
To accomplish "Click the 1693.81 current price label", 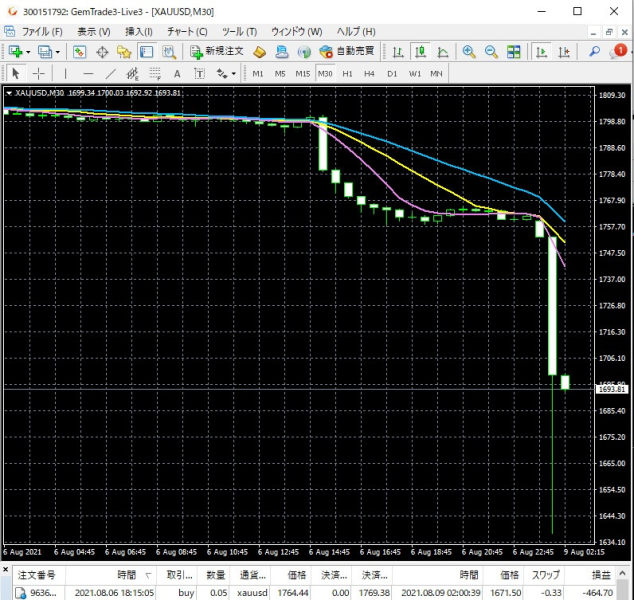I will click(x=612, y=389).
